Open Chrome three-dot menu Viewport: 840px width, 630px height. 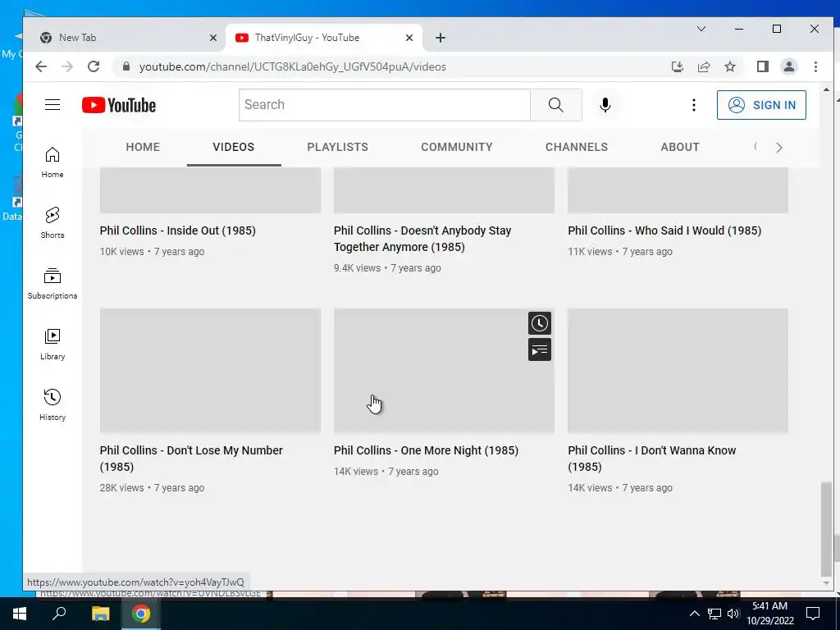tap(815, 66)
